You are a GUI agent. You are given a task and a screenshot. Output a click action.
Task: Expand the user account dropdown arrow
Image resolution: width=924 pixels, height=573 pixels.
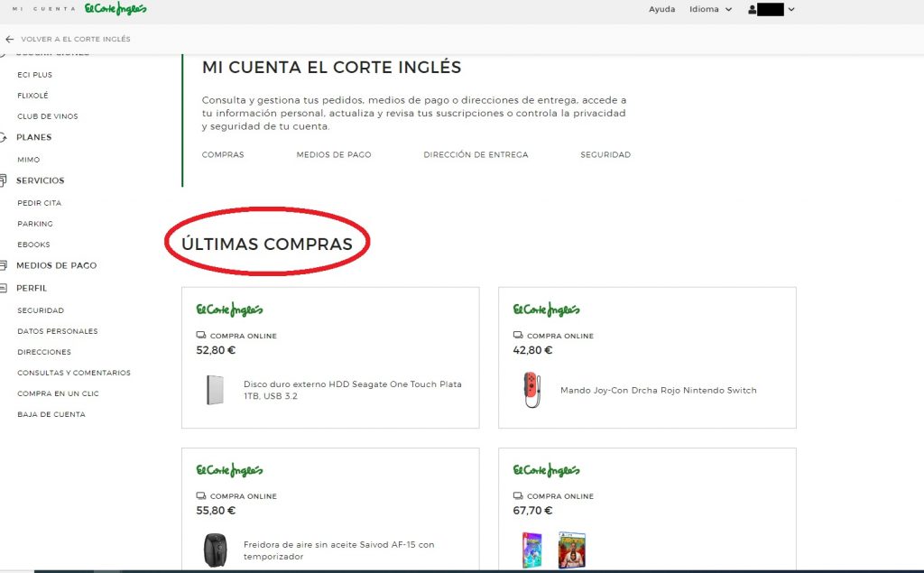click(x=791, y=9)
